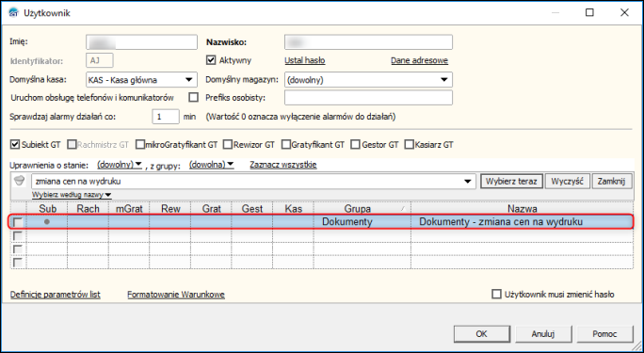Click the Sub permission dot in Dokumenty row
The image size is (644, 353).
click(x=47, y=221)
